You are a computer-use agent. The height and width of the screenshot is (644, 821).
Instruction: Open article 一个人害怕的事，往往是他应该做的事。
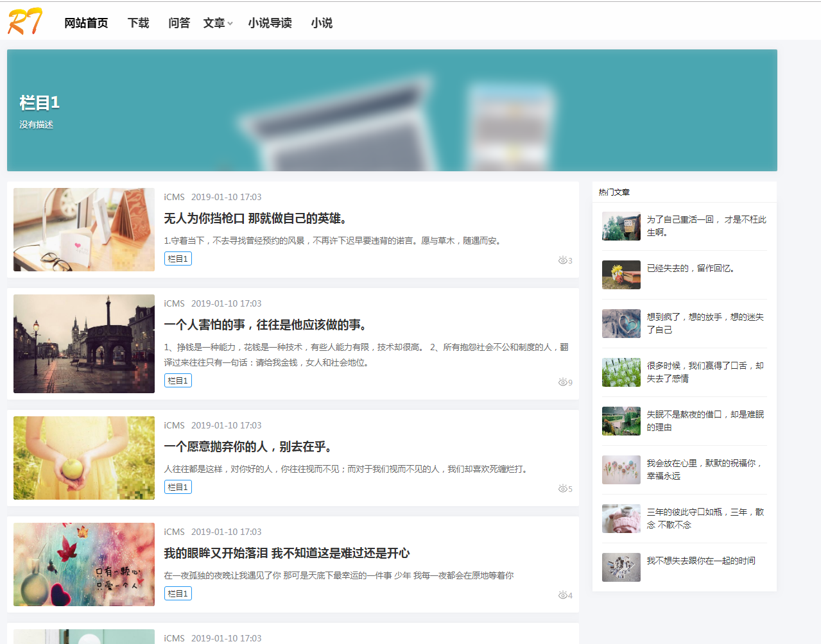tap(266, 325)
